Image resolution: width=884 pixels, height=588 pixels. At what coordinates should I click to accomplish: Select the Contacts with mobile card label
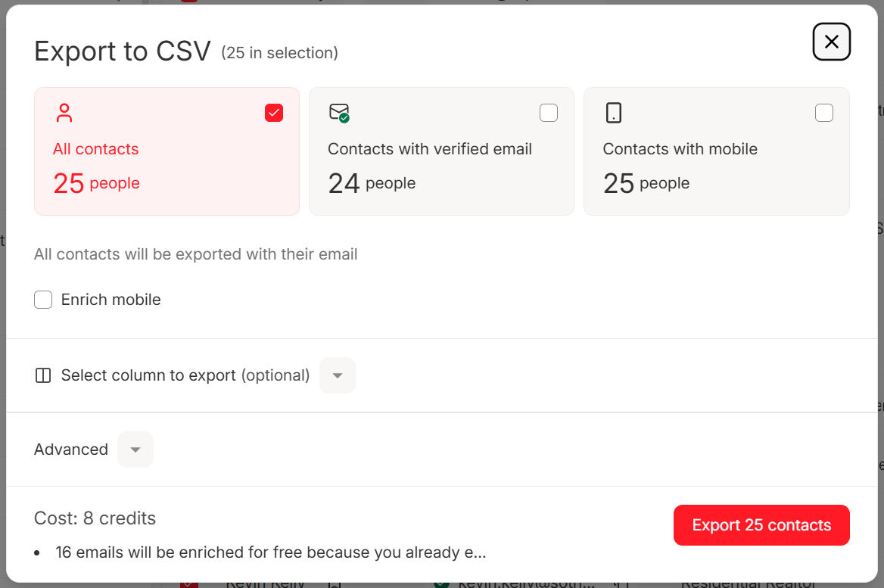[x=680, y=149]
